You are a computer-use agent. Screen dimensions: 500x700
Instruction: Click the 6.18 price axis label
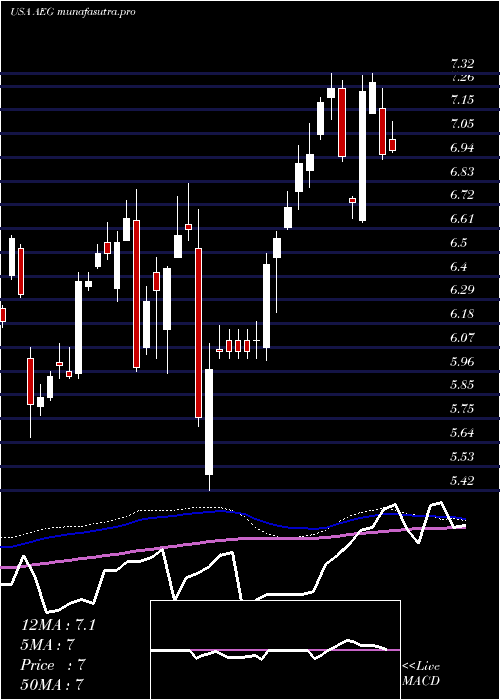click(462, 314)
